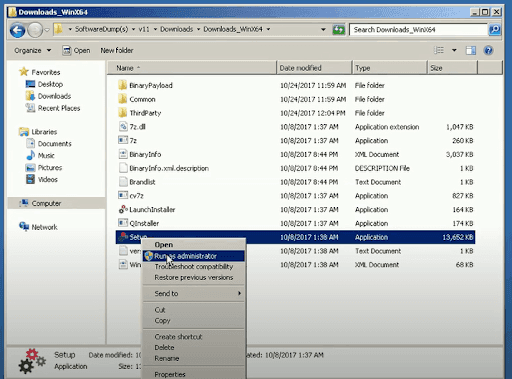Image resolution: width=512 pixels, height=379 pixels.
Task: Sort by the Type column header
Action: [390, 68]
